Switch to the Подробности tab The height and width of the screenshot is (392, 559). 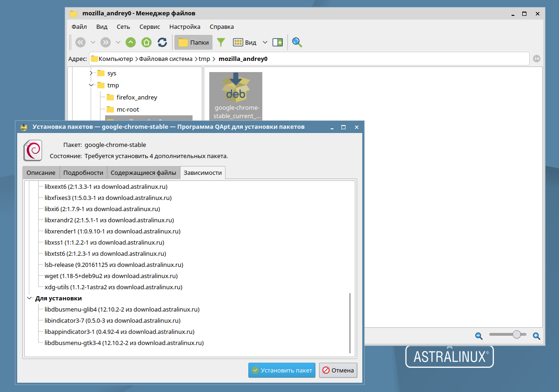coord(83,173)
